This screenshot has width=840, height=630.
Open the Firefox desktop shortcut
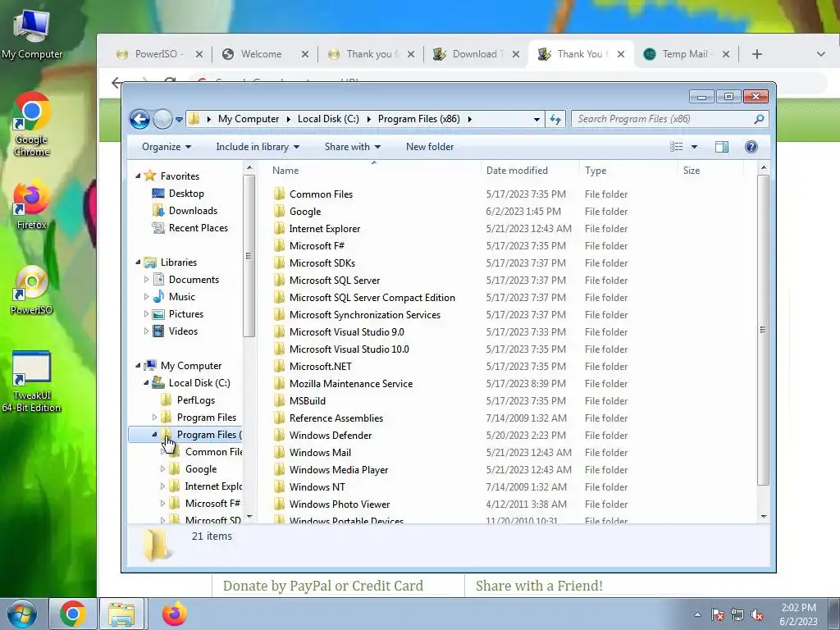coord(32,205)
